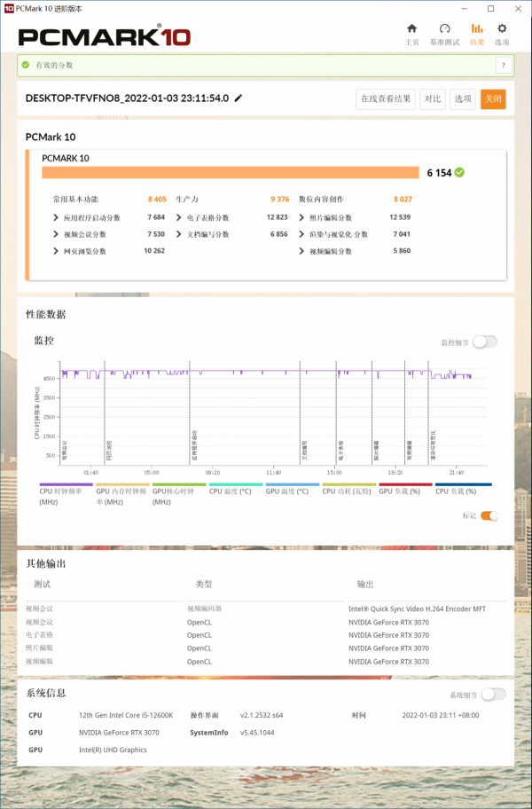Viewport: 532px width, 809px height.
Task: Toggle the system details (系统细节) switch
Action: (x=493, y=695)
